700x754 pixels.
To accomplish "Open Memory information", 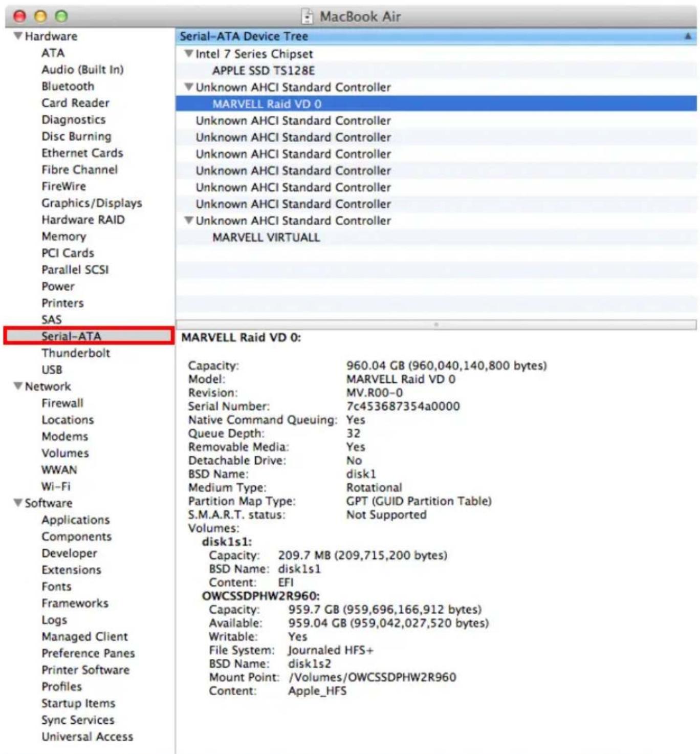I will 64,236.
